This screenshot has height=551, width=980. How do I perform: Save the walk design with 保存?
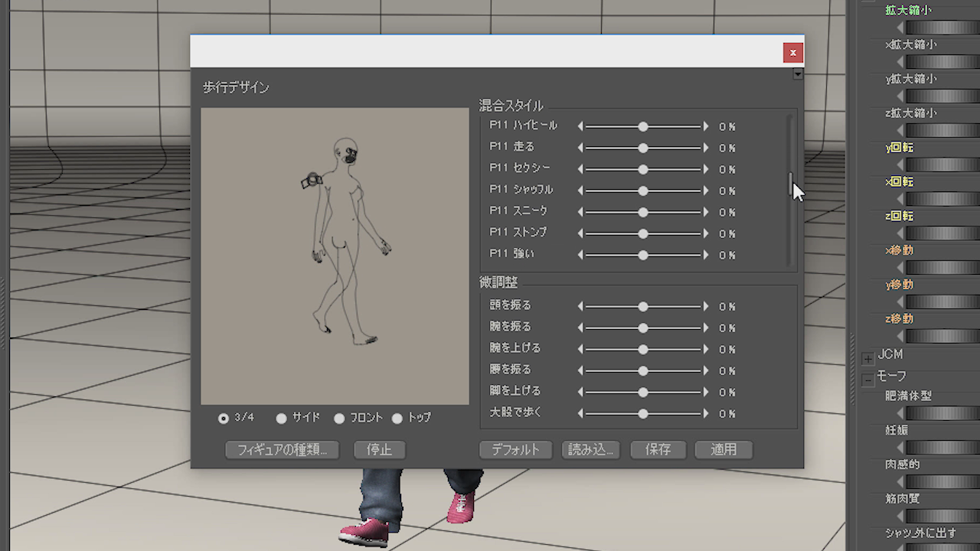pos(657,450)
